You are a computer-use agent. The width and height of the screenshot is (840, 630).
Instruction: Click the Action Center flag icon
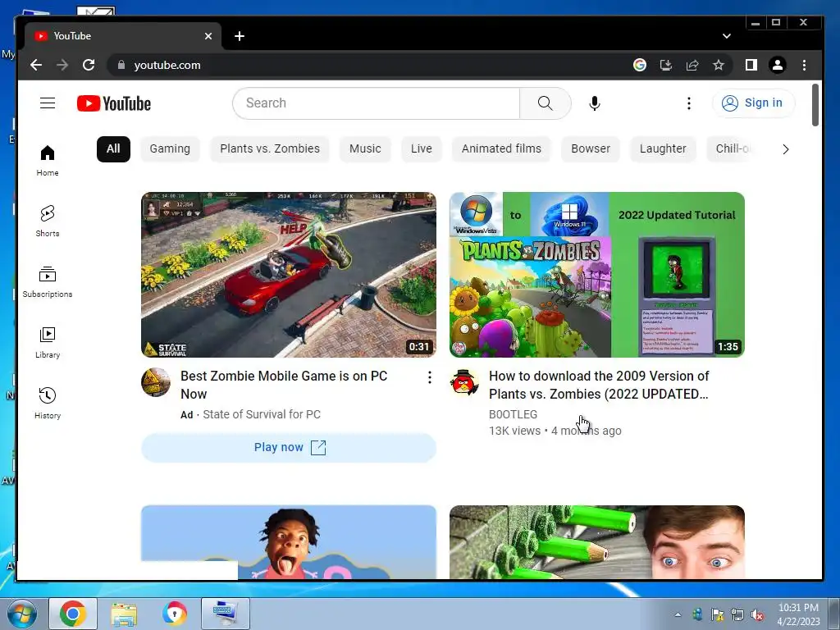point(717,615)
